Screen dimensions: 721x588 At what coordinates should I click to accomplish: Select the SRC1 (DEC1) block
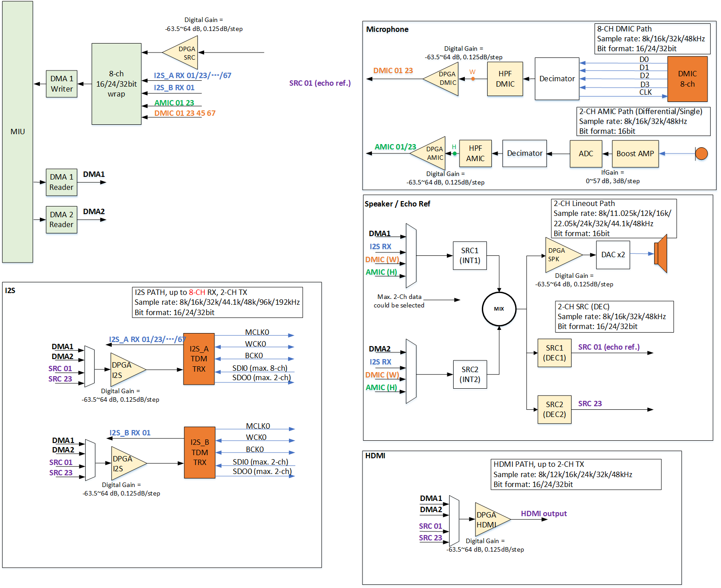pyautogui.click(x=555, y=353)
